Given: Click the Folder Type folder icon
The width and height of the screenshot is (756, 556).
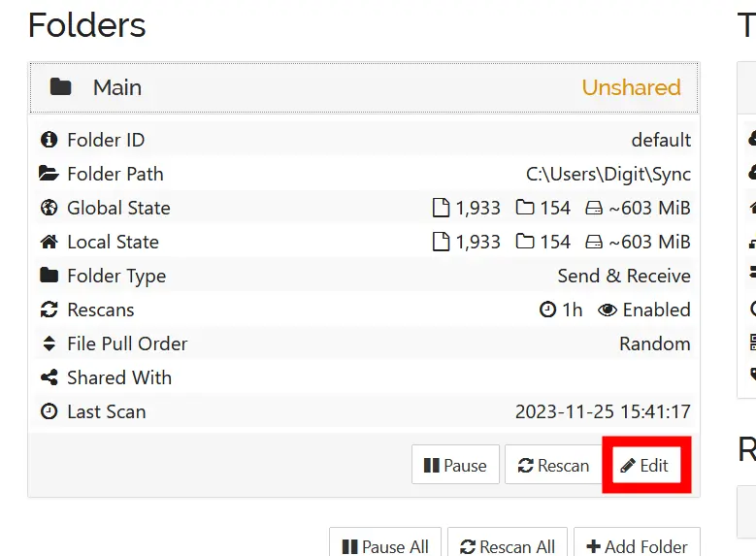Looking at the screenshot, I should click(49, 277).
